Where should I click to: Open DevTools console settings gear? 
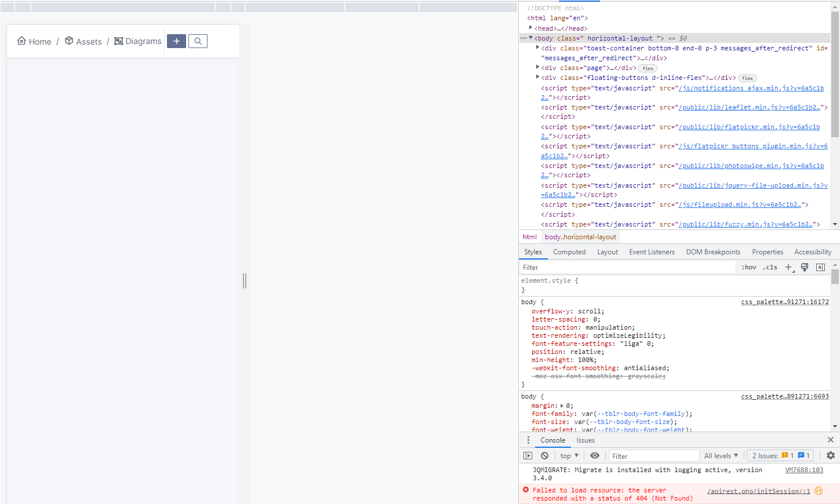[x=831, y=455]
